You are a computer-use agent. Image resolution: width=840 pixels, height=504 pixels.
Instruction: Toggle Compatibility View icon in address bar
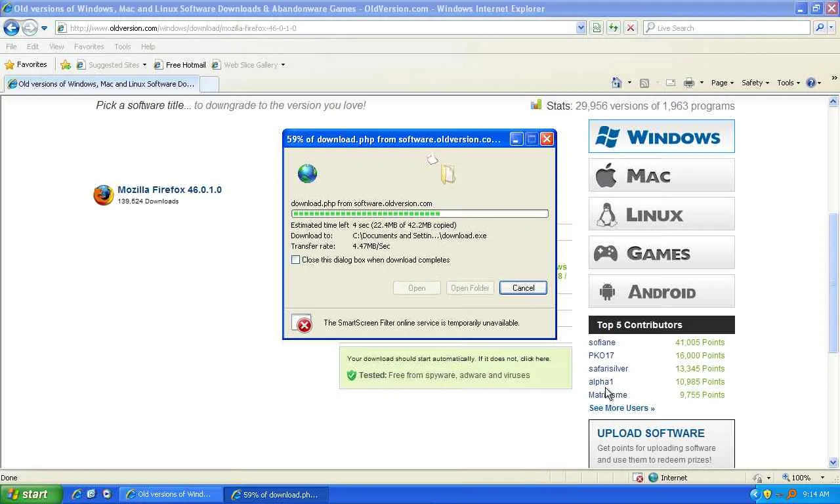tap(597, 28)
